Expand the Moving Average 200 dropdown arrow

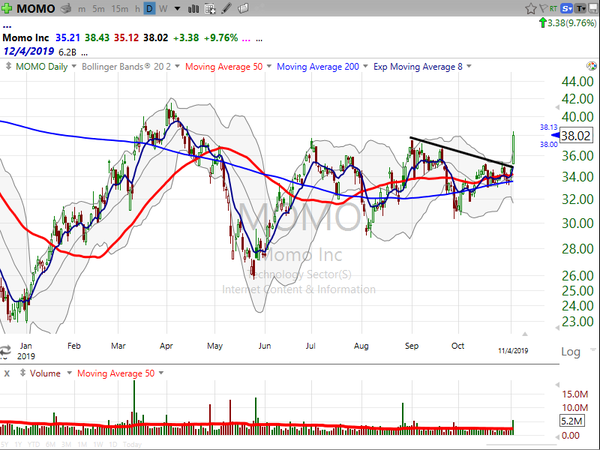[x=365, y=67]
